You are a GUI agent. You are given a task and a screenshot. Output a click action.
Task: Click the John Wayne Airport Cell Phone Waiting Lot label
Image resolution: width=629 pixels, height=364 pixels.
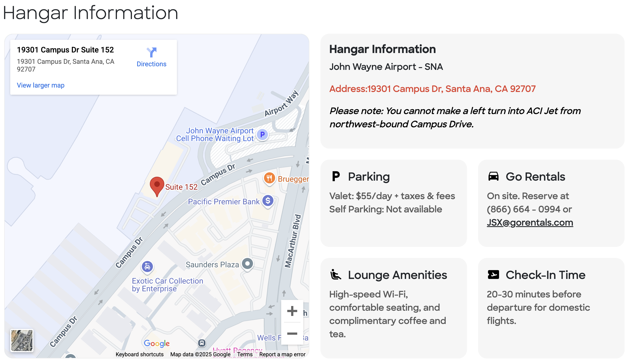tap(215, 134)
